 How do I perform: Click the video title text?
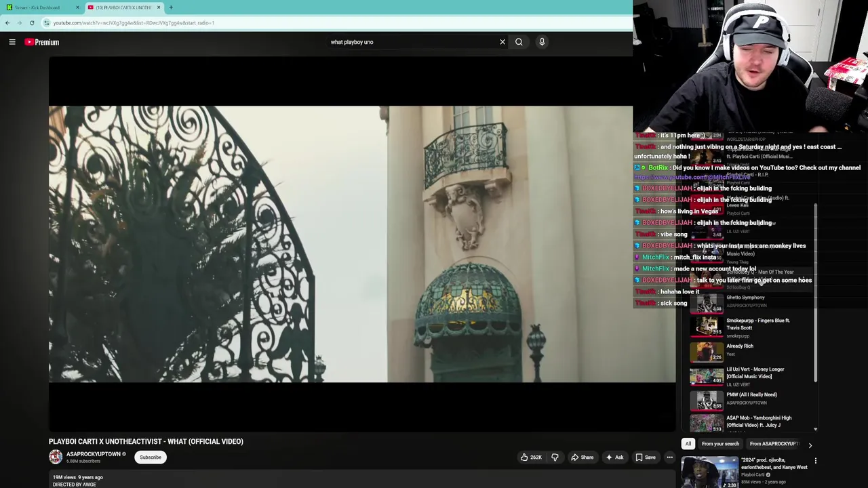click(x=146, y=442)
